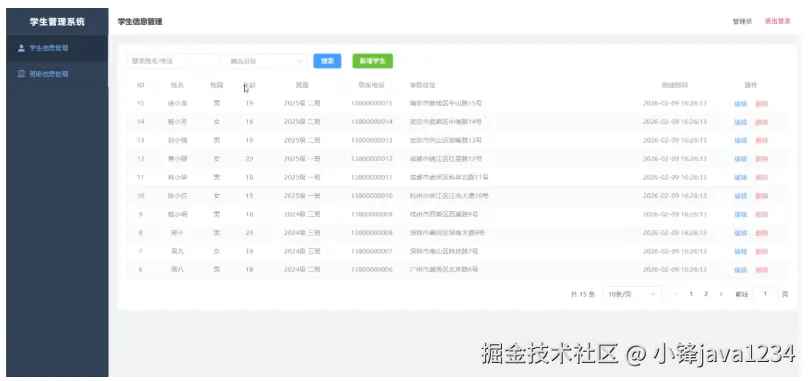
Task: Select page 2 in pagination
Action: pos(706,294)
